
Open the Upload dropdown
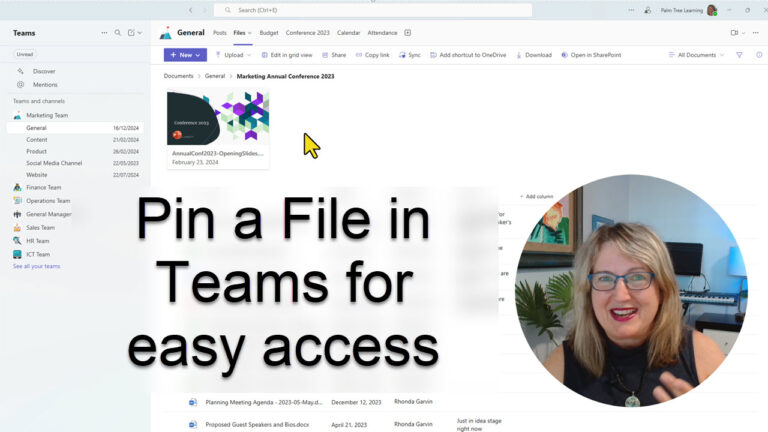tap(233, 55)
